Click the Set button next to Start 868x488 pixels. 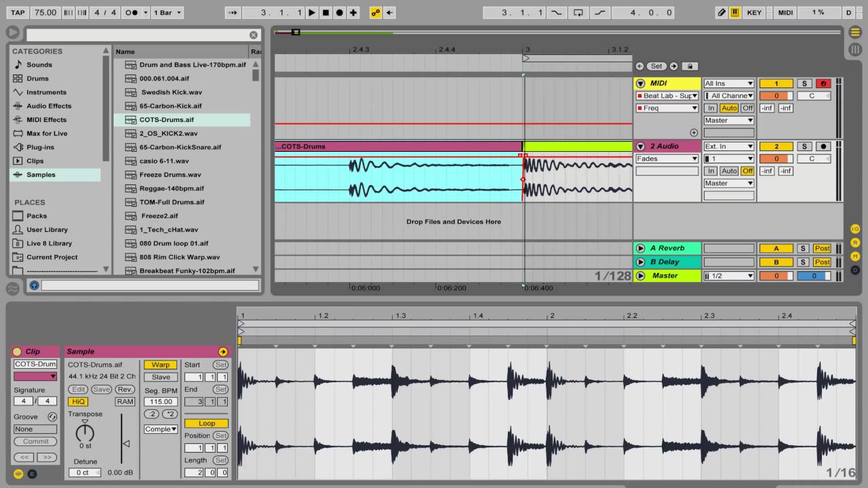click(x=220, y=365)
